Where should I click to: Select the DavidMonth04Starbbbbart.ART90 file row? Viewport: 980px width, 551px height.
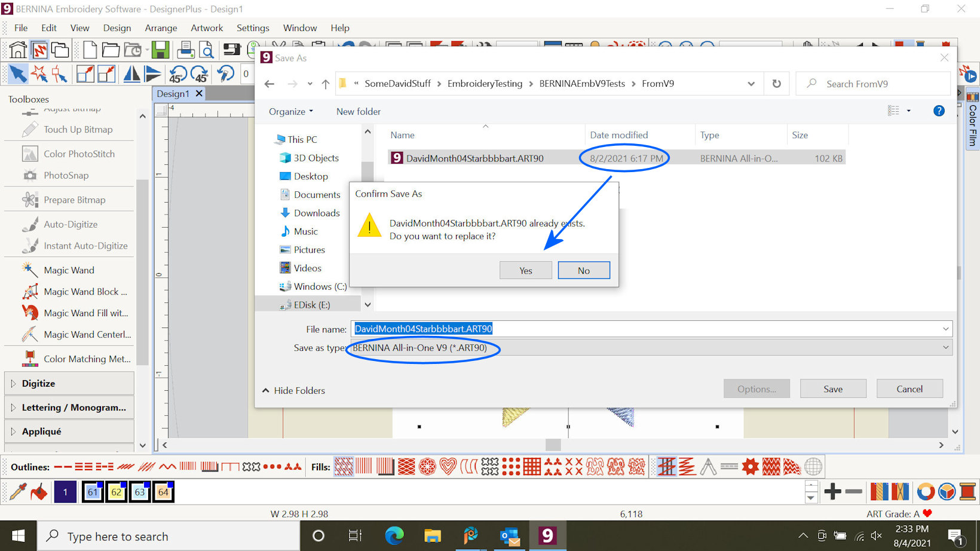pyautogui.click(x=617, y=158)
